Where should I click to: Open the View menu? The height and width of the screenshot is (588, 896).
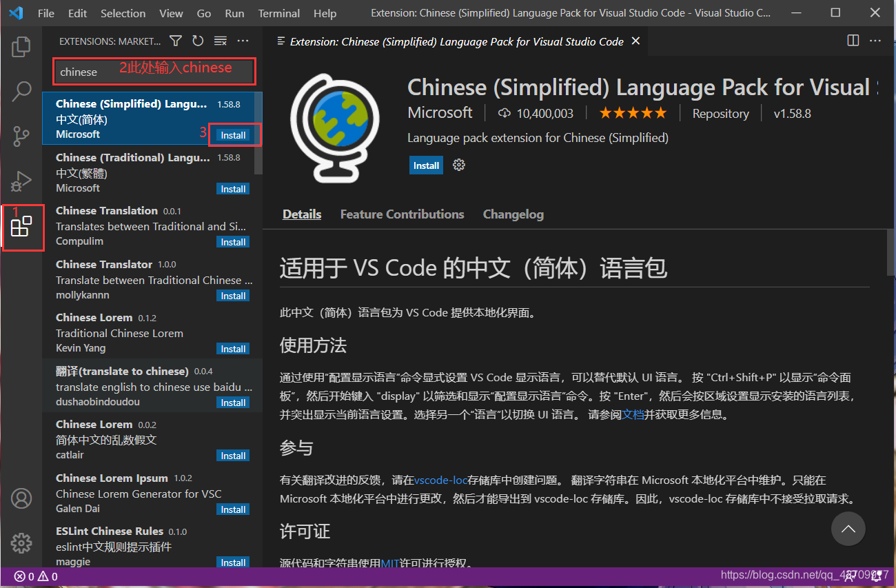(x=171, y=13)
